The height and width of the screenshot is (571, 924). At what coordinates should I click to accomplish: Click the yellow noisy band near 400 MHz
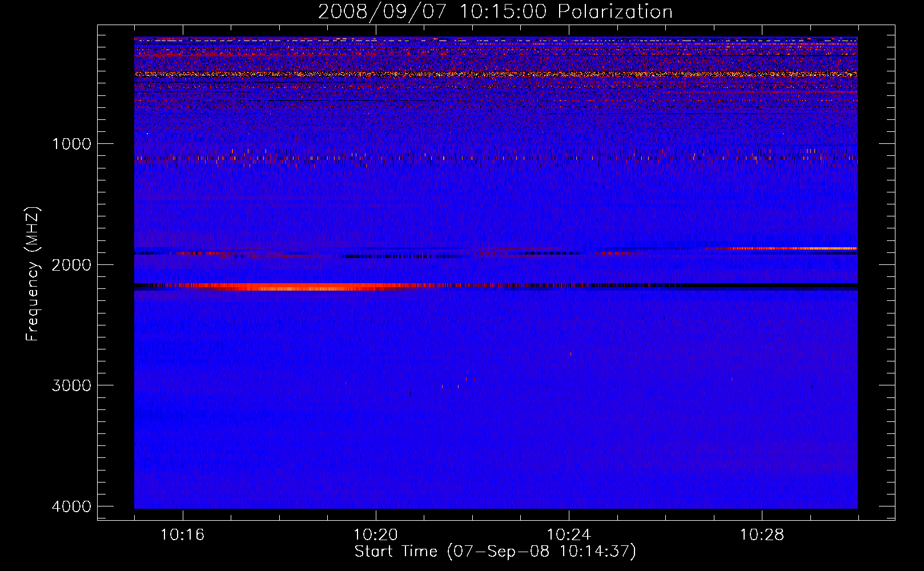coord(496,74)
